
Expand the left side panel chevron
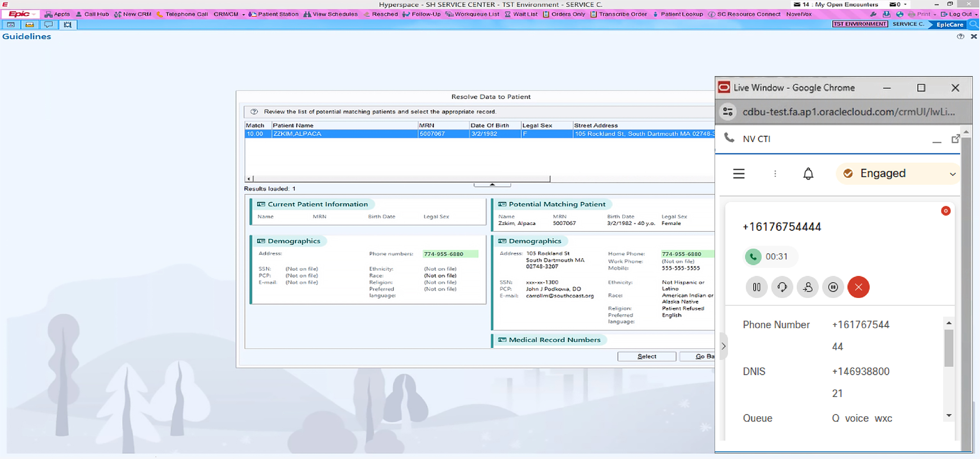(x=723, y=346)
